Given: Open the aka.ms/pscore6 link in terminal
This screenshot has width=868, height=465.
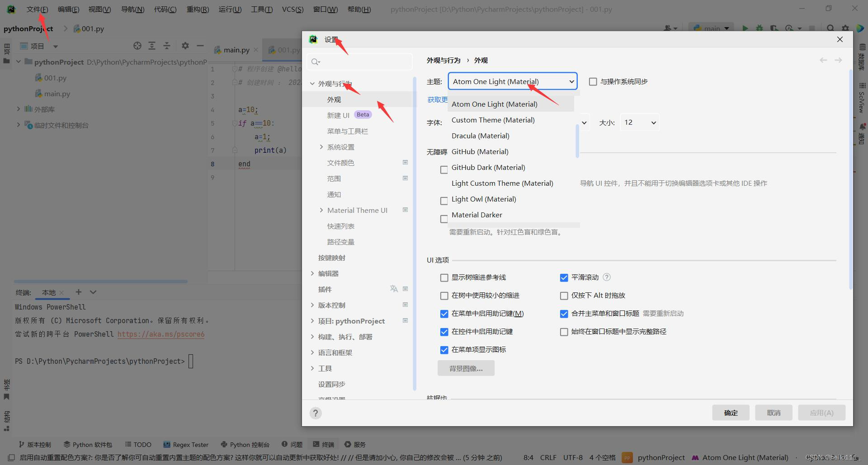Looking at the screenshot, I should click(x=161, y=334).
